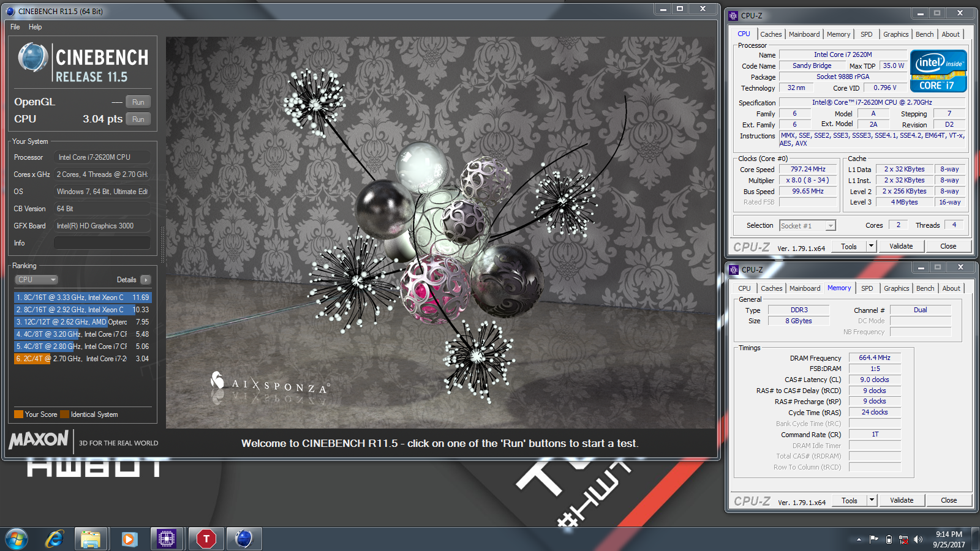The image size is (980, 551).
Task: Select ranking entry 4C/8T @ 3.20 GHz
Action: [x=82, y=334]
